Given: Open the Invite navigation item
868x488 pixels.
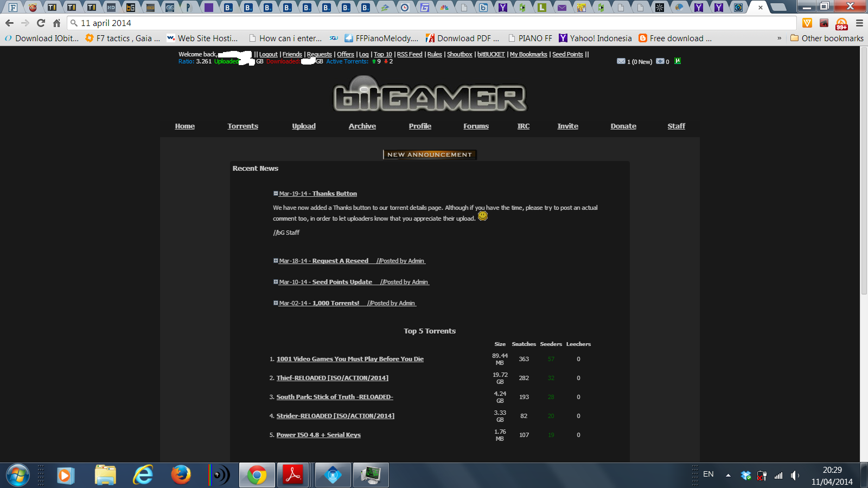Looking at the screenshot, I should pos(568,126).
